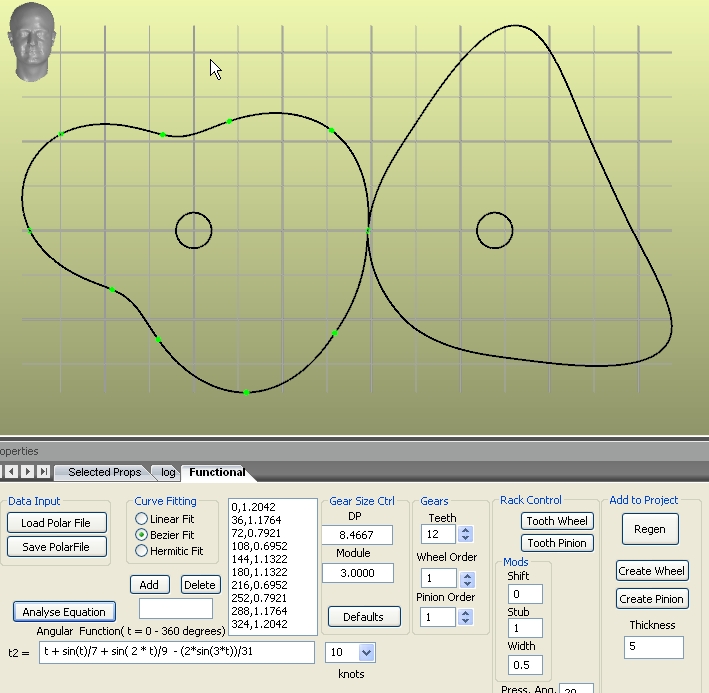This screenshot has height=693, width=709.
Task: Open the knots count dropdown
Action: tap(365, 652)
